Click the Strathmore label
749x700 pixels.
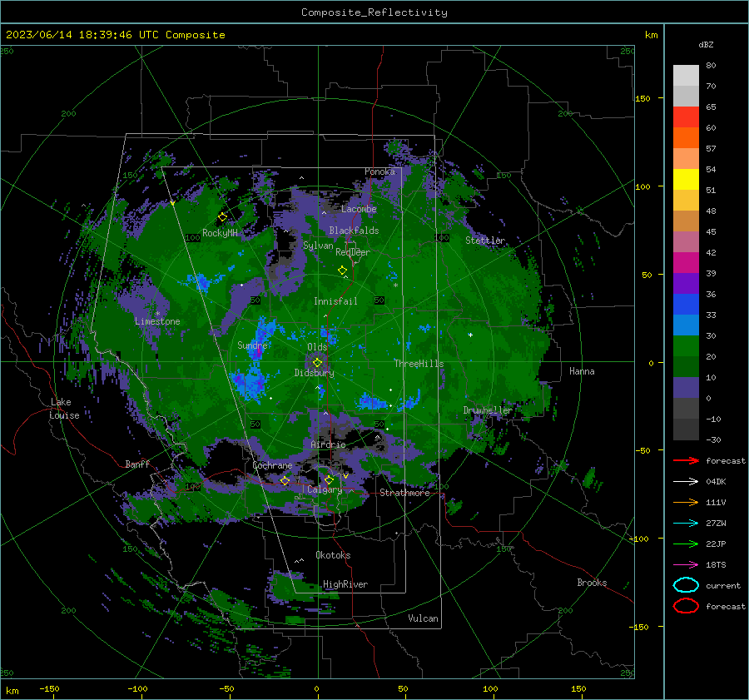pos(404,493)
